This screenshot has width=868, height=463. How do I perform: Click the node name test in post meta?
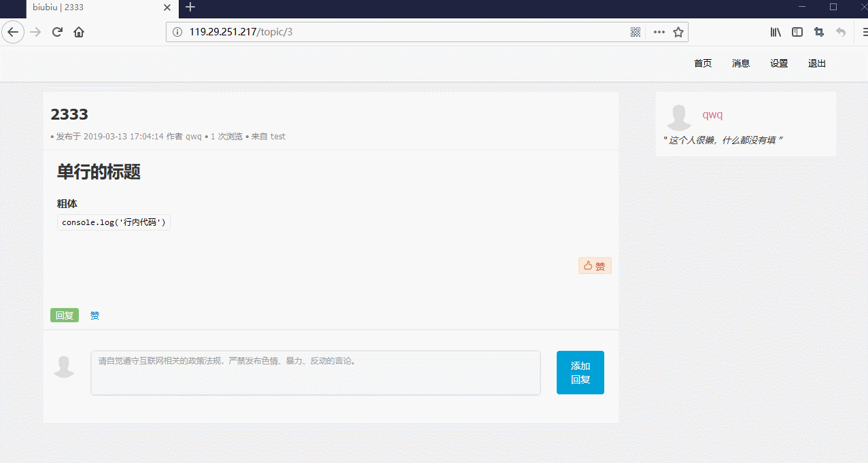coord(278,136)
